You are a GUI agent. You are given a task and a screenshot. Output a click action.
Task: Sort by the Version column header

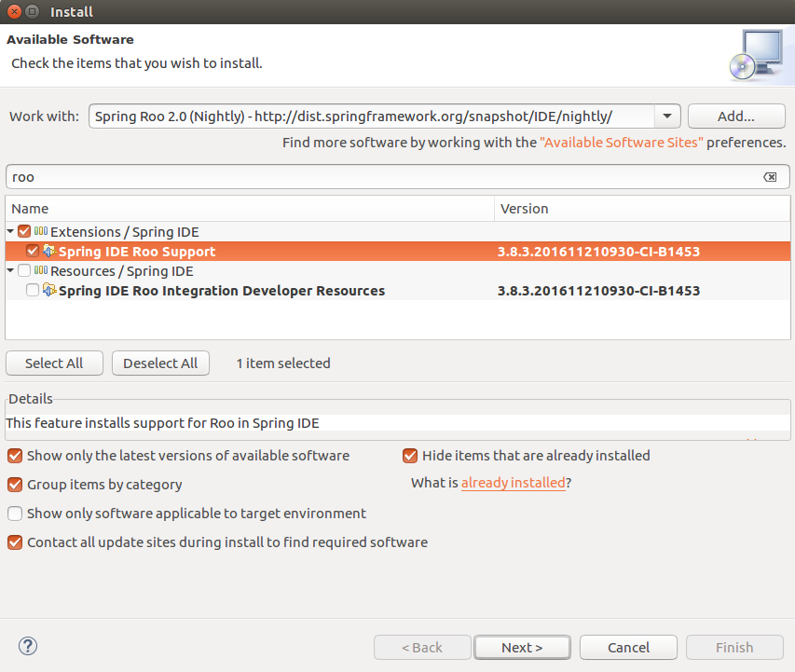(x=642, y=209)
